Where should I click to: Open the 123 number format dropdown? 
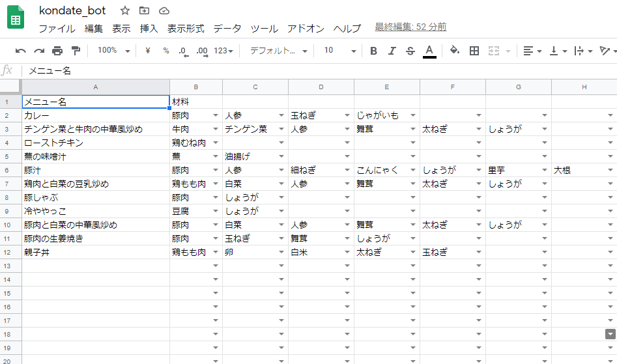coord(223,51)
